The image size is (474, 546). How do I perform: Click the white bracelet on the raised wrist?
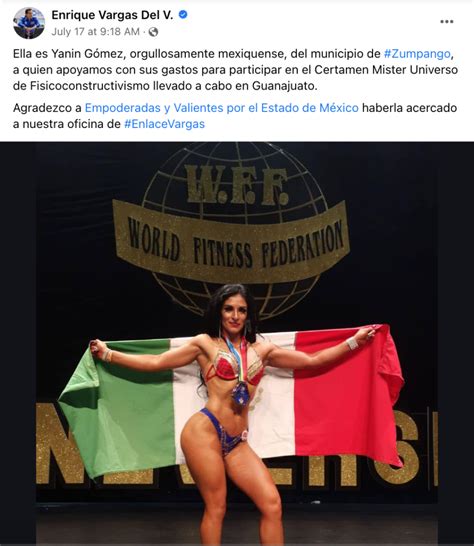(352, 343)
